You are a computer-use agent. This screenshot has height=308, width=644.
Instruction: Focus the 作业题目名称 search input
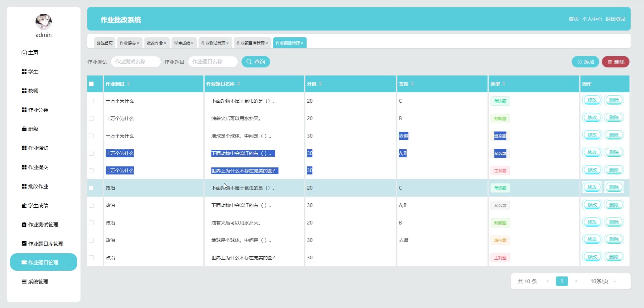click(x=213, y=62)
